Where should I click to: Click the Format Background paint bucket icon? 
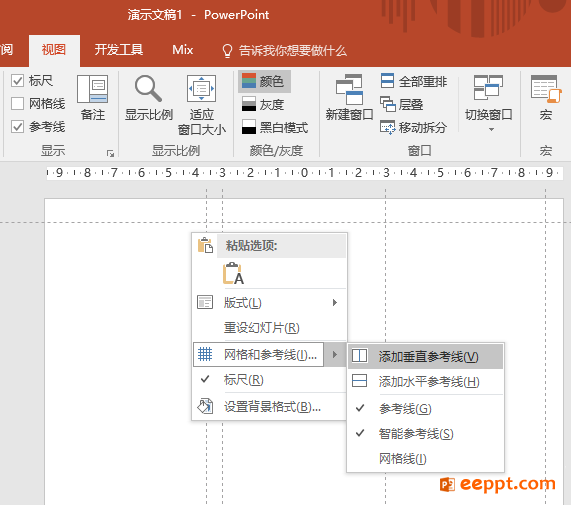205,406
